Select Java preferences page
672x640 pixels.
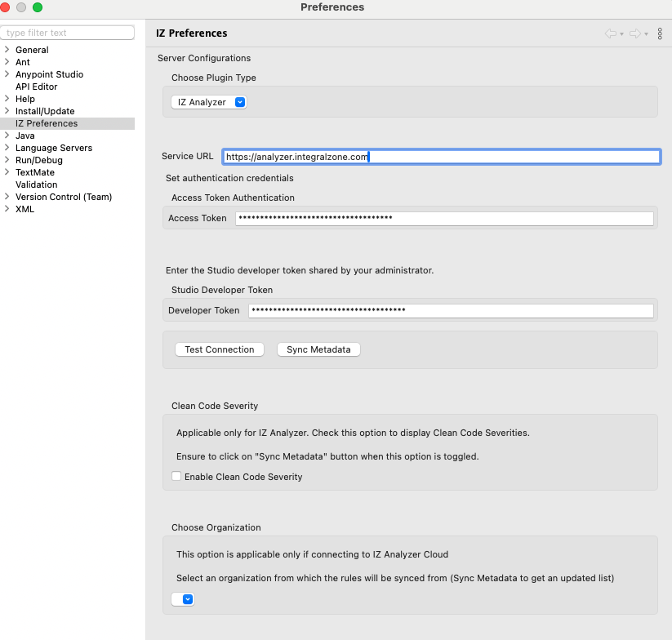(x=24, y=136)
